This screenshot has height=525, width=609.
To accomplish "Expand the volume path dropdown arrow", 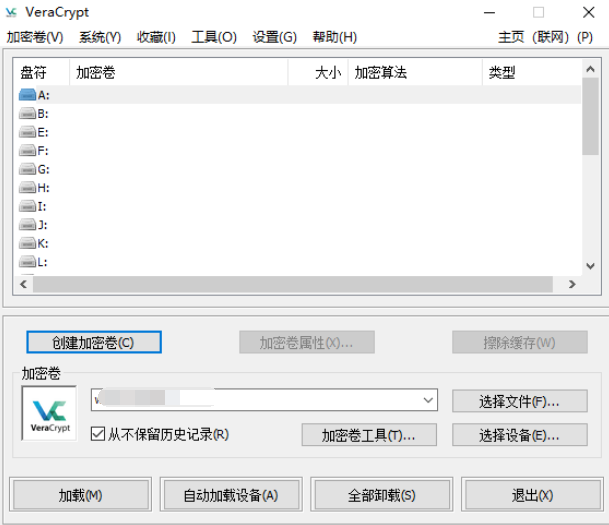I will click(x=428, y=400).
